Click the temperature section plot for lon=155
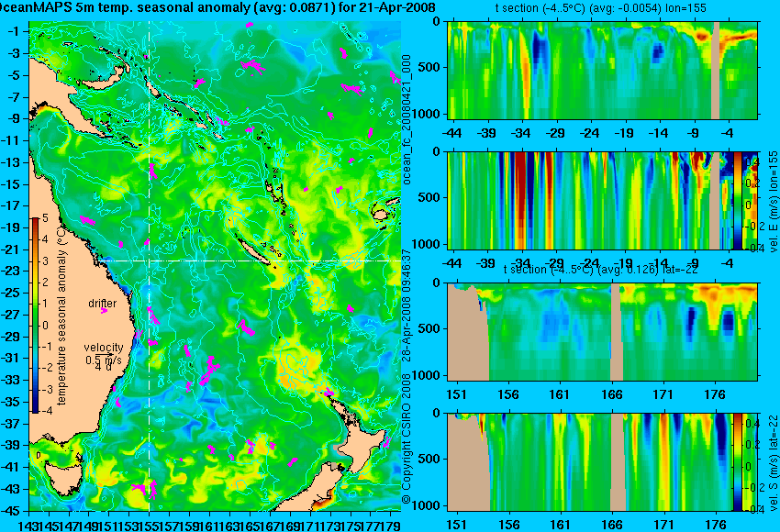The height and width of the screenshot is (532, 780). [603, 70]
